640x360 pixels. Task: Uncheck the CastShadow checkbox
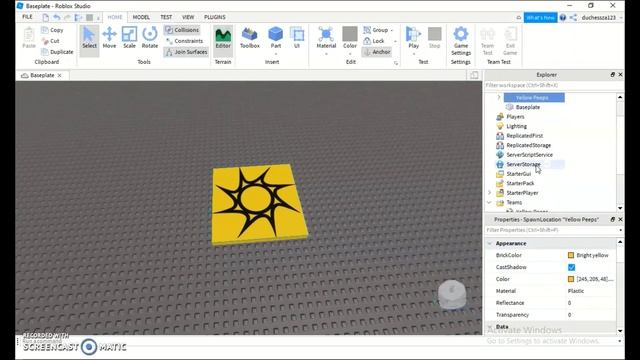click(x=571, y=267)
